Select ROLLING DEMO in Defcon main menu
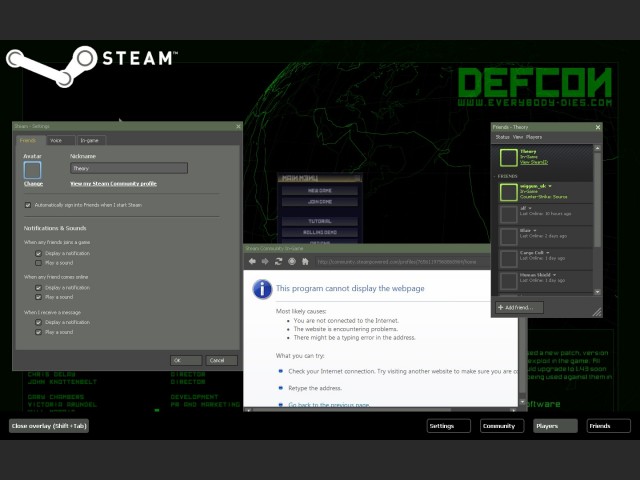Image resolution: width=640 pixels, height=480 pixels. coord(320,232)
